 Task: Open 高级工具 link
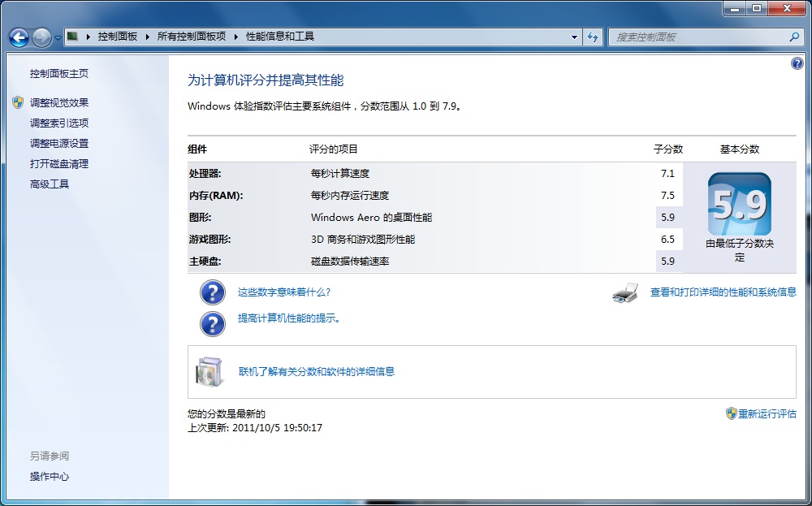coord(50,184)
